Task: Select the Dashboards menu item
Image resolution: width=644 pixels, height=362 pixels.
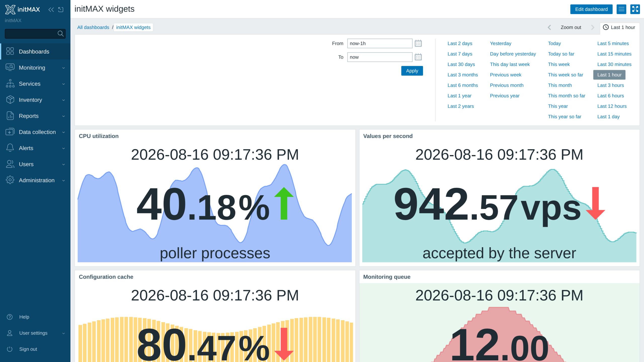Action: click(35, 52)
